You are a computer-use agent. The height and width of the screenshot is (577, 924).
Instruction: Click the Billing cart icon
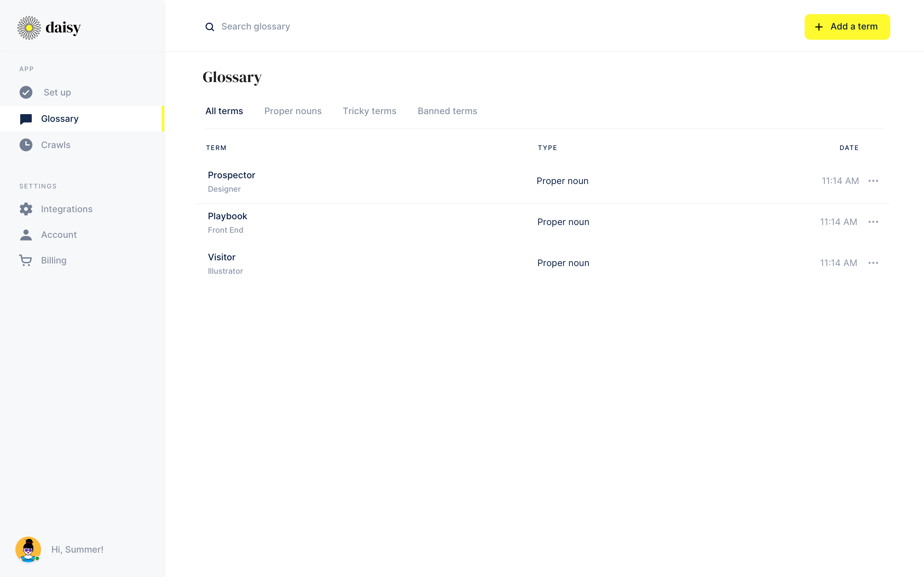(x=25, y=260)
